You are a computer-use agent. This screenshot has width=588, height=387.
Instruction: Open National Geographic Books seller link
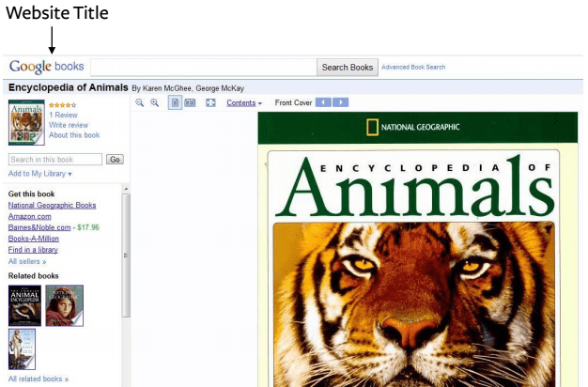[x=52, y=205]
